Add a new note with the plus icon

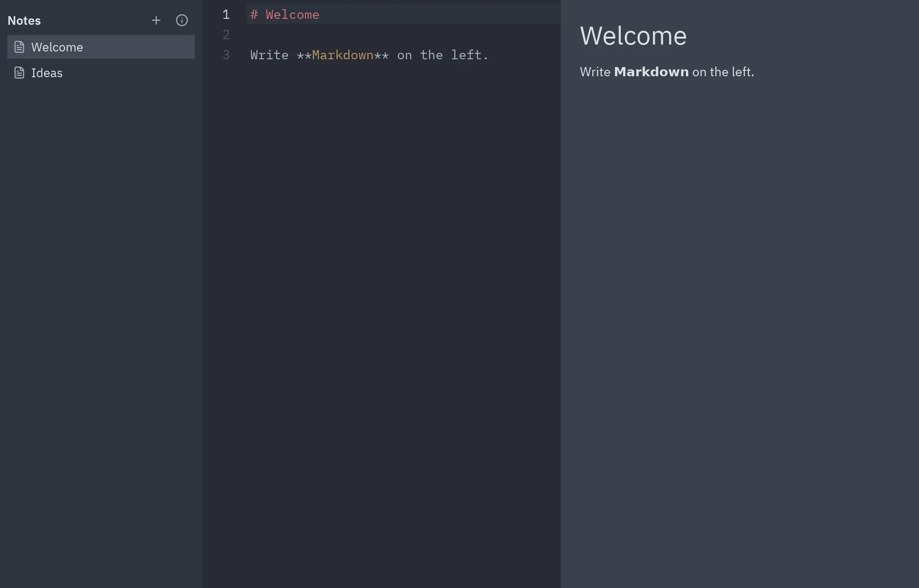[x=156, y=20]
